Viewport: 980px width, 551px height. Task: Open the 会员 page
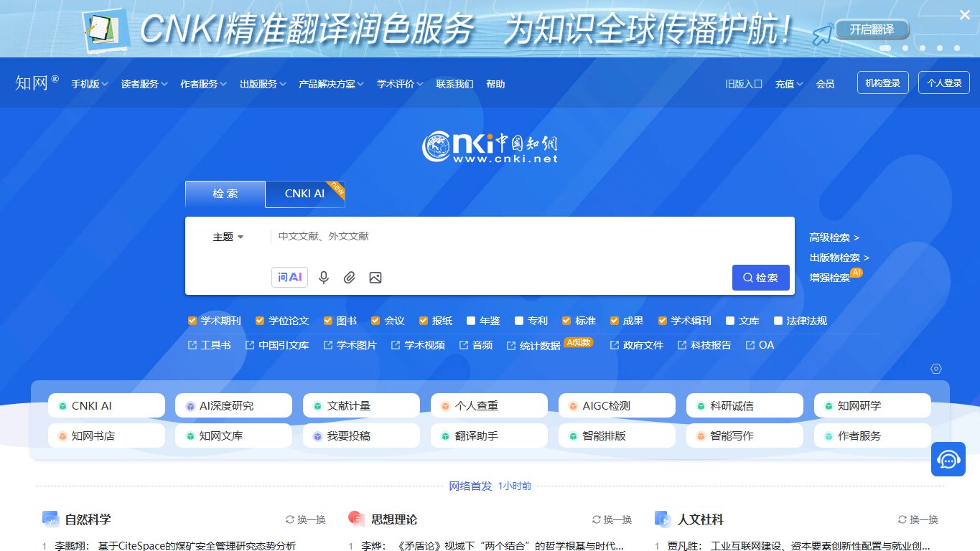(x=825, y=84)
